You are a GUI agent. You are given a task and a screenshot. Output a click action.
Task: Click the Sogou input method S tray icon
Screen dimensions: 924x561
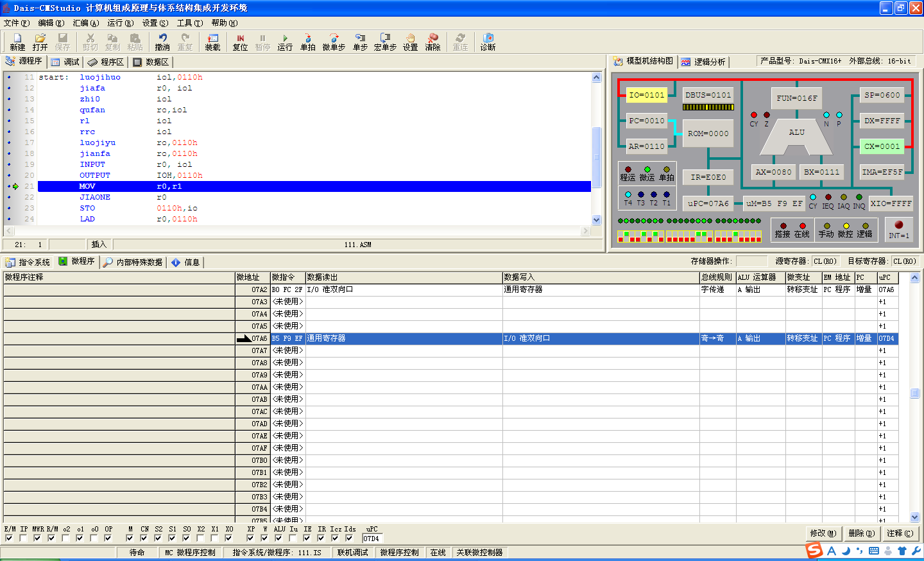pos(814,550)
